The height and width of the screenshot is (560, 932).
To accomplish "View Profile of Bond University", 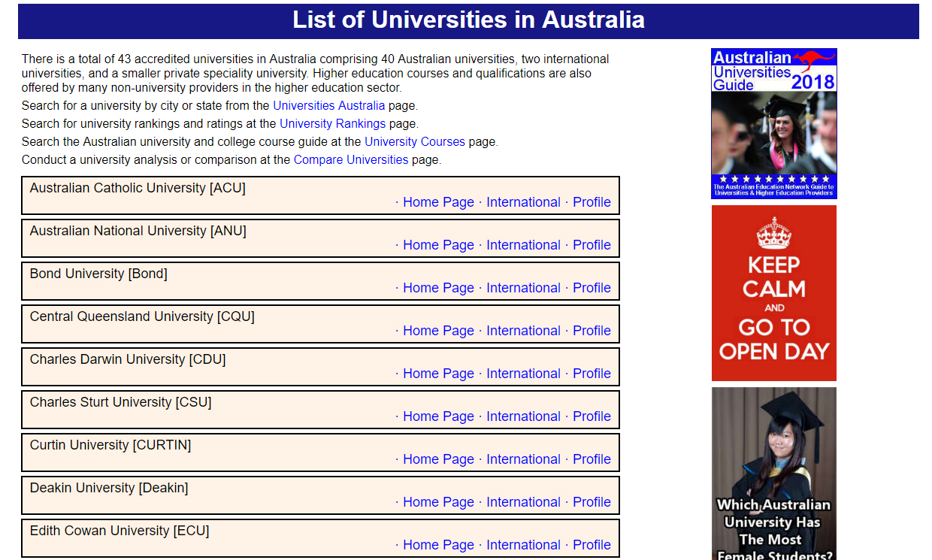I will 592,288.
